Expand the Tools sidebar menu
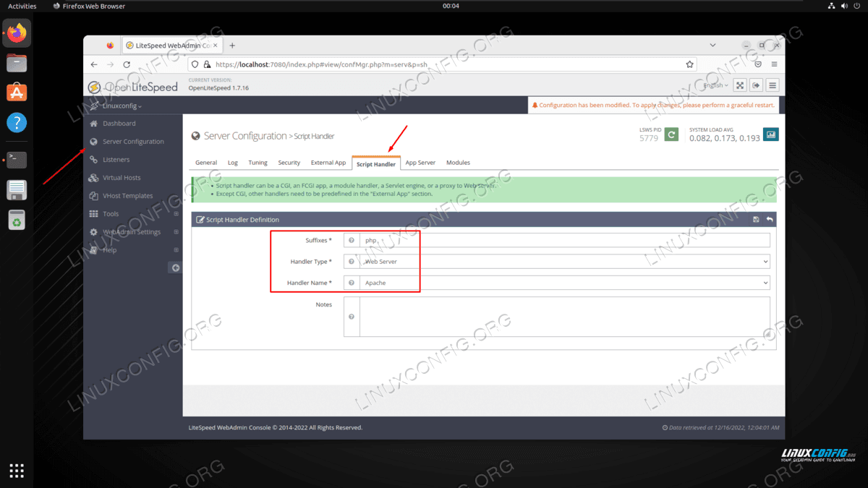The height and width of the screenshot is (488, 868). pos(176,214)
